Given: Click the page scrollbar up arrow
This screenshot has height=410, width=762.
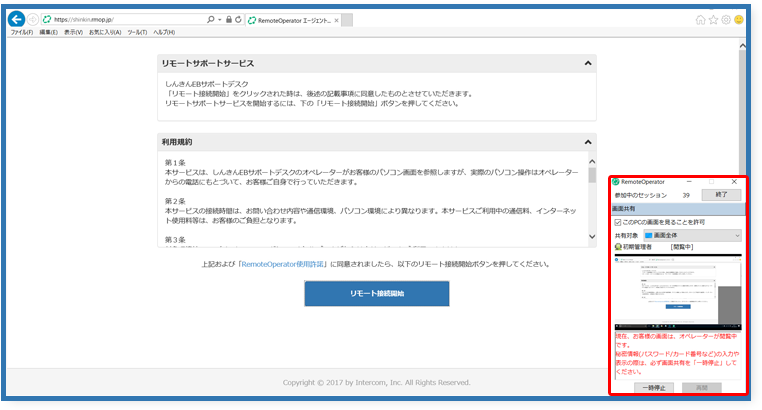Looking at the screenshot, I should tap(742, 46).
